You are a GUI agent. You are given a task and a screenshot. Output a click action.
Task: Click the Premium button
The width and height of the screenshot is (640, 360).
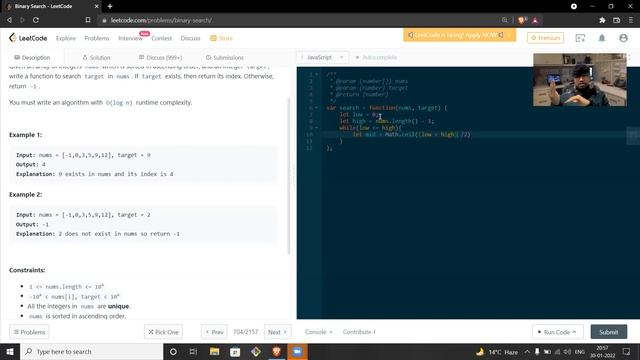tap(545, 38)
